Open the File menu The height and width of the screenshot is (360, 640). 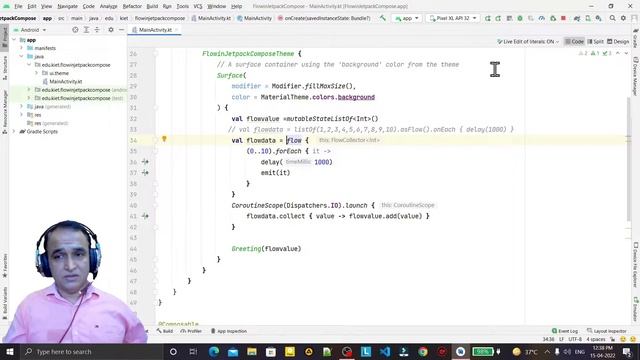18,6
